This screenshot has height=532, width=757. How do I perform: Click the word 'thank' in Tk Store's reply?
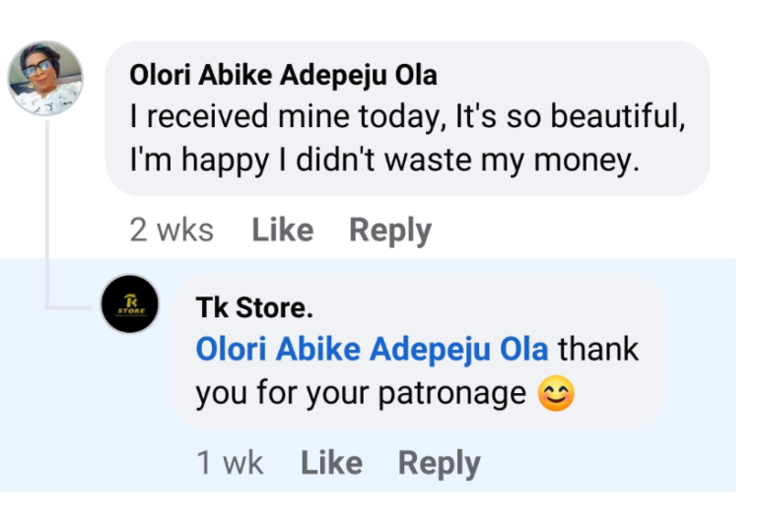598,350
